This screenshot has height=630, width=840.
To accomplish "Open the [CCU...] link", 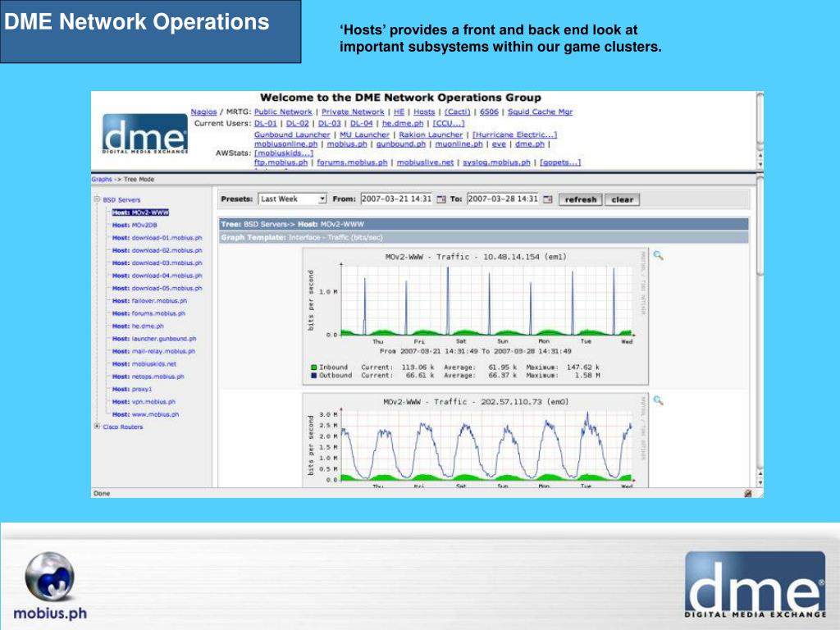I will click(449, 123).
